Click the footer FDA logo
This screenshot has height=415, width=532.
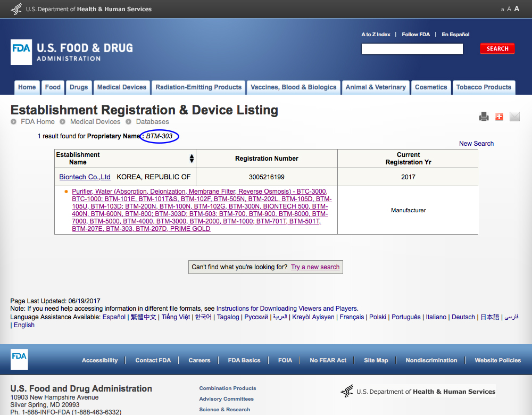[x=19, y=360]
